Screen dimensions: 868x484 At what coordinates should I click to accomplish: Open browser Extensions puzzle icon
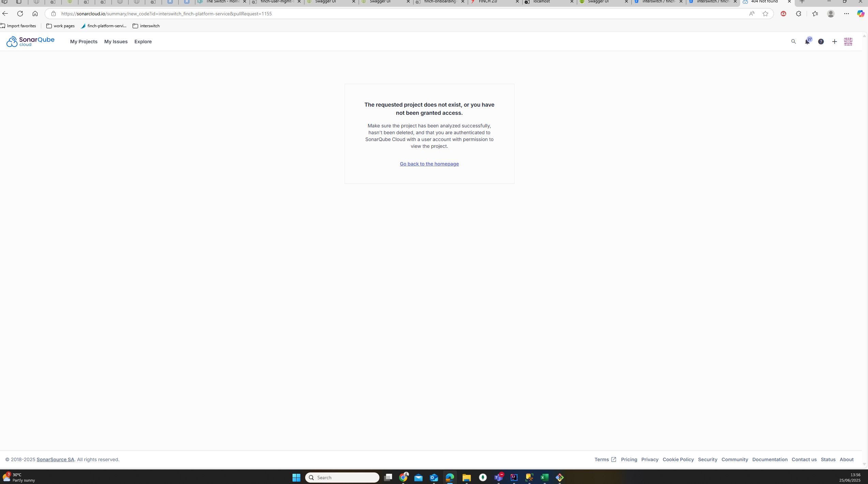click(x=798, y=14)
